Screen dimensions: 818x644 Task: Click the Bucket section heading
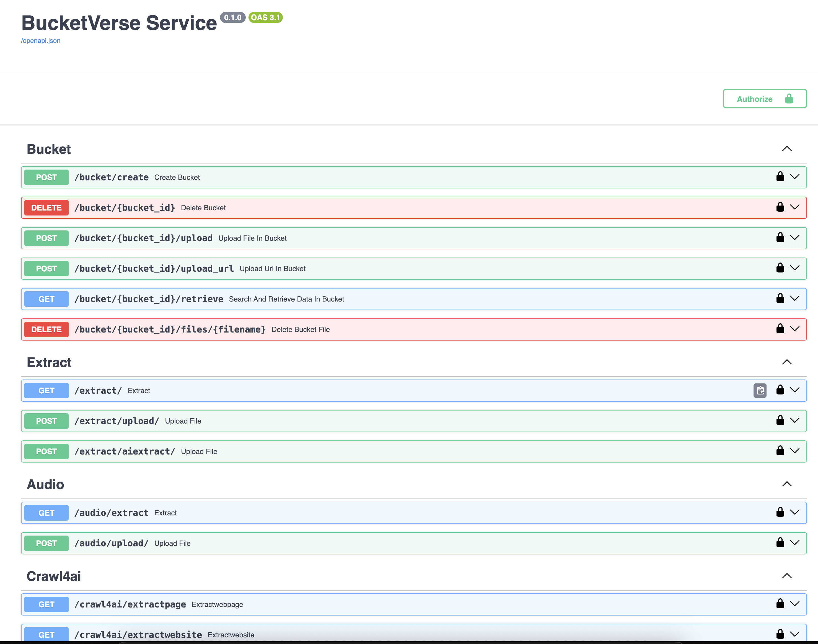(49, 149)
